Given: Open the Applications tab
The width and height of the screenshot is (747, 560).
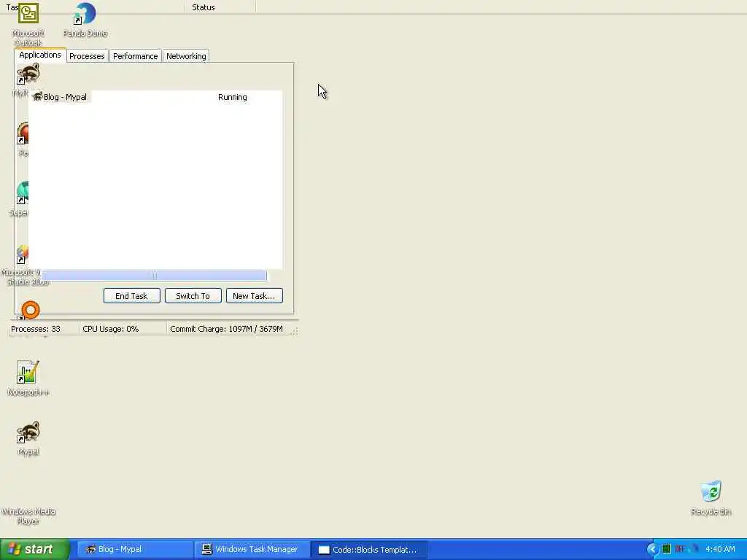Looking at the screenshot, I should (x=40, y=55).
